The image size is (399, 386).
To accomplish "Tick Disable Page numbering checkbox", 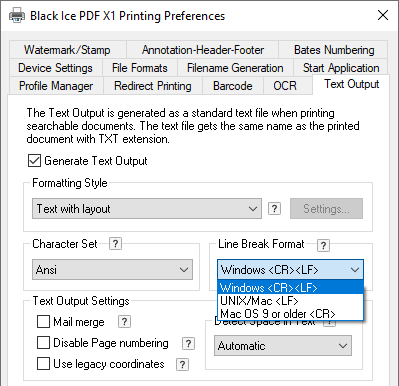I will tap(43, 343).
